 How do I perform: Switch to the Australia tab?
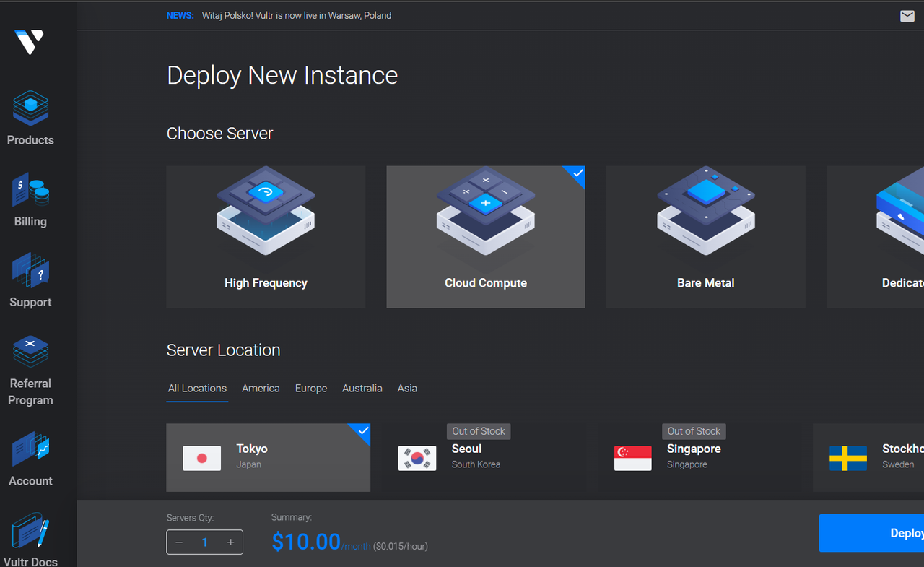click(362, 389)
